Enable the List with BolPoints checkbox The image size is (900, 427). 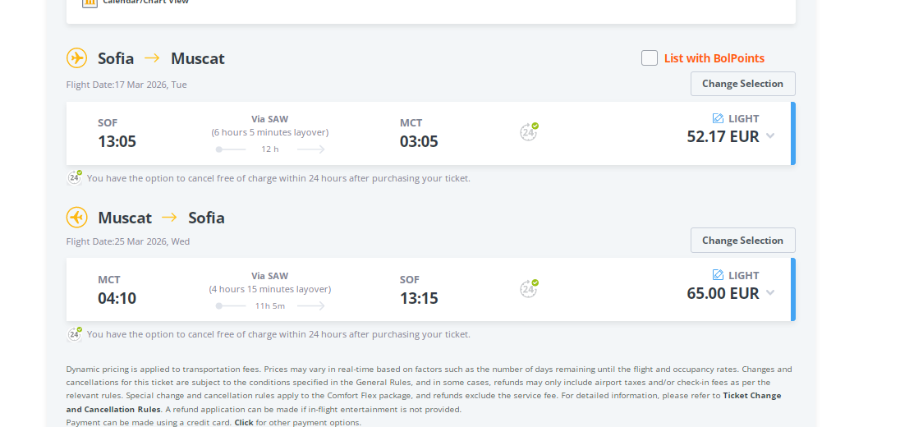point(649,58)
